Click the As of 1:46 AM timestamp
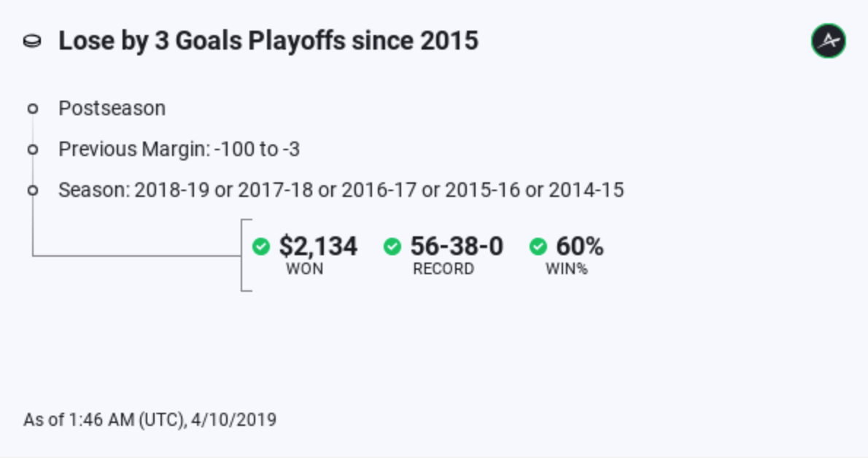The width and height of the screenshot is (868, 458). tap(150, 420)
